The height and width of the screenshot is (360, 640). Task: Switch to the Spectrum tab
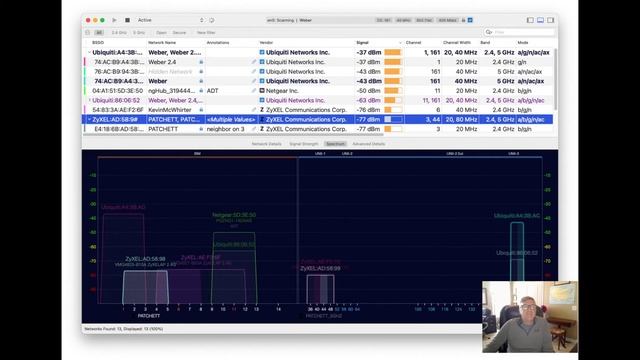[336, 144]
